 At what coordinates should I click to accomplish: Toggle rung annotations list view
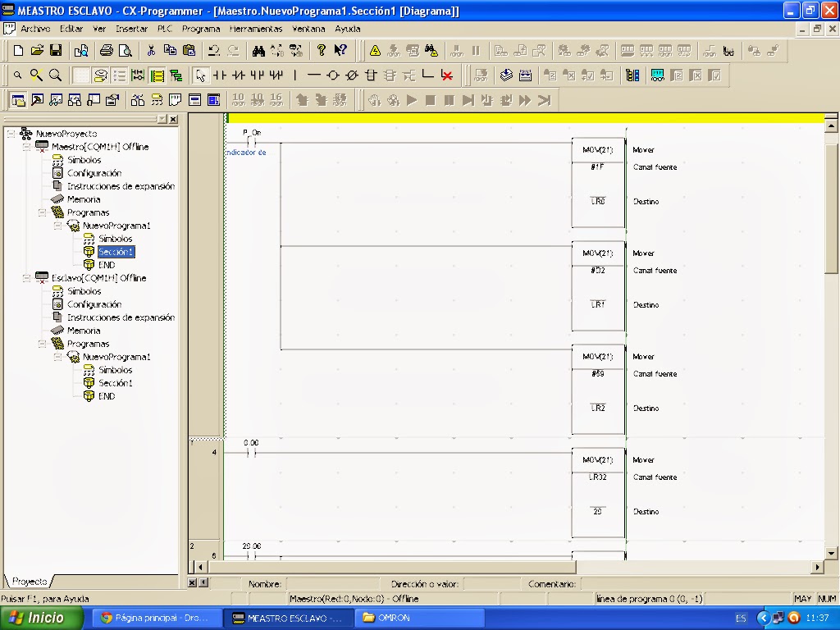(x=119, y=75)
